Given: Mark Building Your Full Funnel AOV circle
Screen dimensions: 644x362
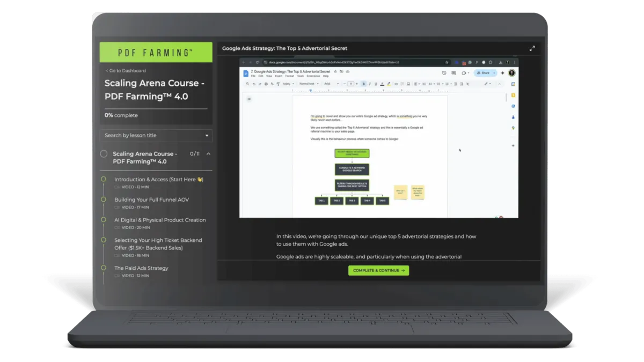Looking at the screenshot, I should click(x=104, y=200).
